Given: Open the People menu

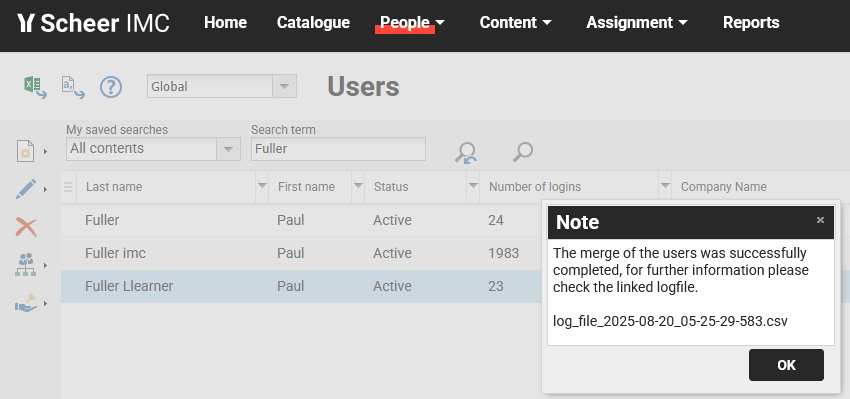Looking at the screenshot, I should tap(412, 22).
